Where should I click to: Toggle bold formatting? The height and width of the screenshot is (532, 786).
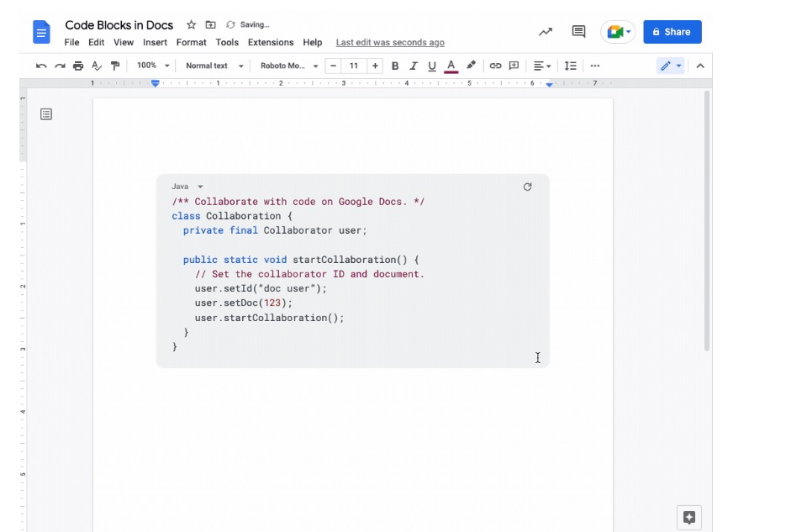(395, 66)
